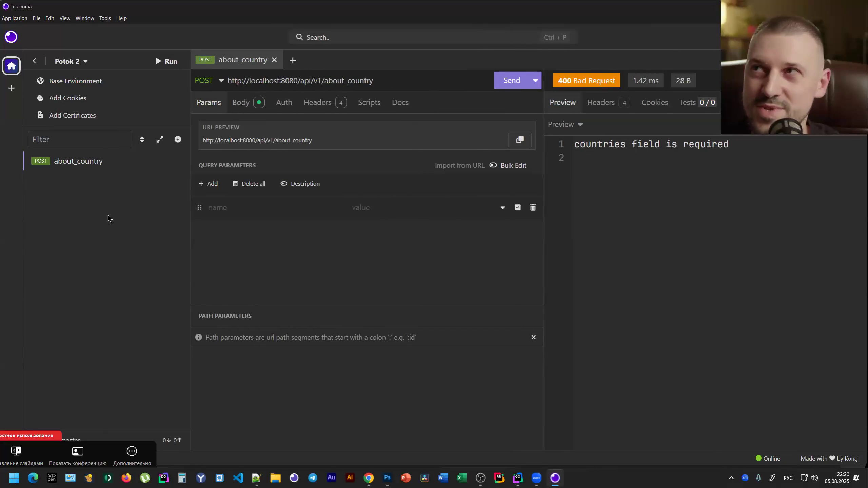This screenshot has height=488, width=868.
Task: Go back using the left chevron
Action: pyautogui.click(x=34, y=61)
